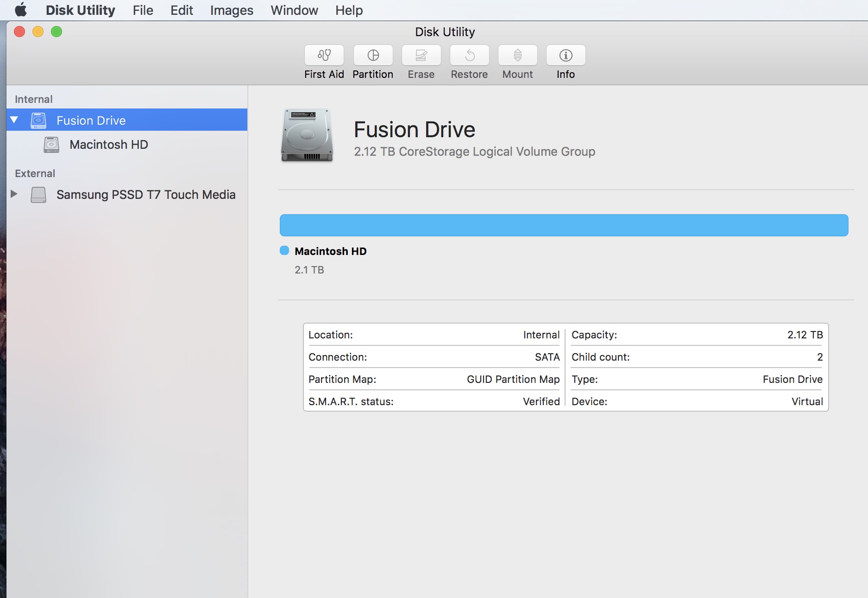Click the large Fusion Drive disk image
This screenshot has height=598, width=868.
pyautogui.click(x=307, y=135)
